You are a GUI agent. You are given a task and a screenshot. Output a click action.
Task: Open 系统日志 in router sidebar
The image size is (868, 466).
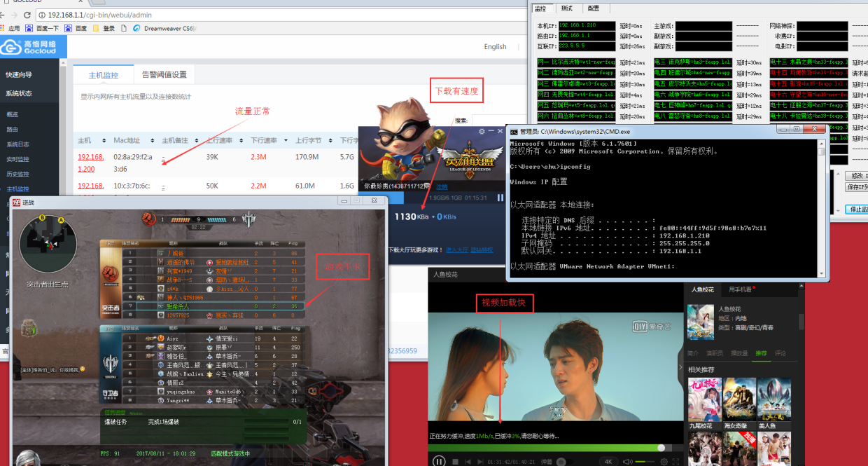(x=18, y=144)
